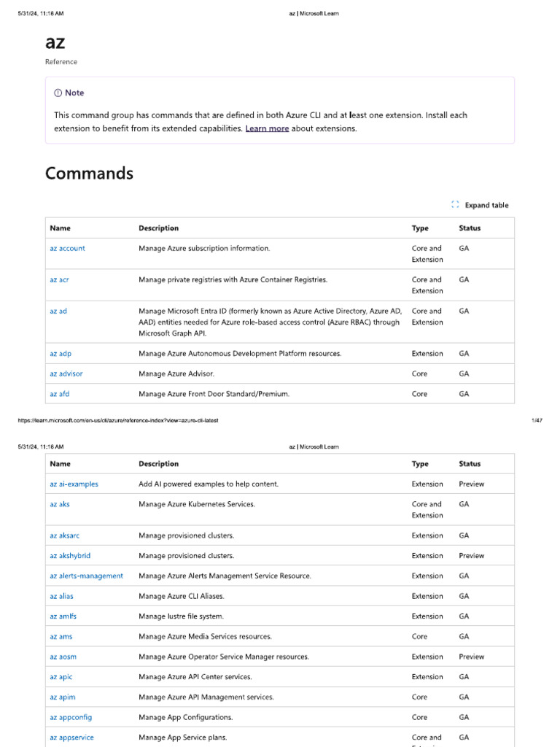This screenshot has height=747, width=560.
Task: Click the first table's 'Status' column header
Action: tap(470, 228)
